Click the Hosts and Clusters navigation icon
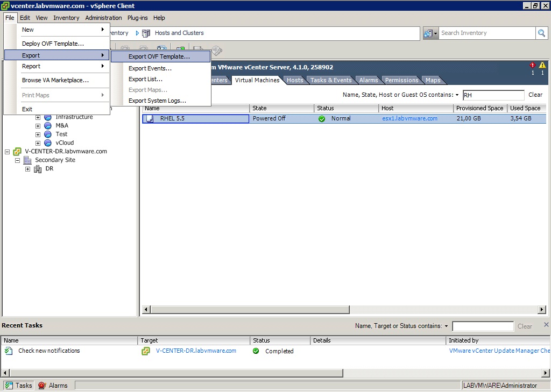 146,33
